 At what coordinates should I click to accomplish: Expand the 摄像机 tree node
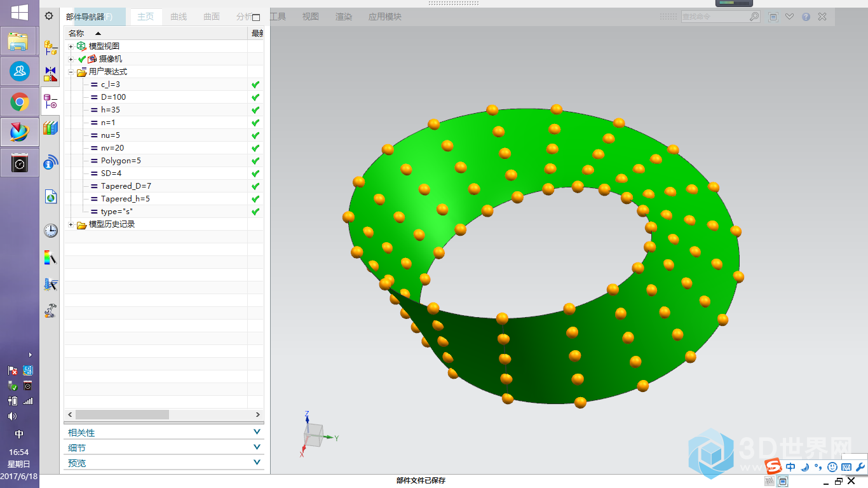pos(71,59)
